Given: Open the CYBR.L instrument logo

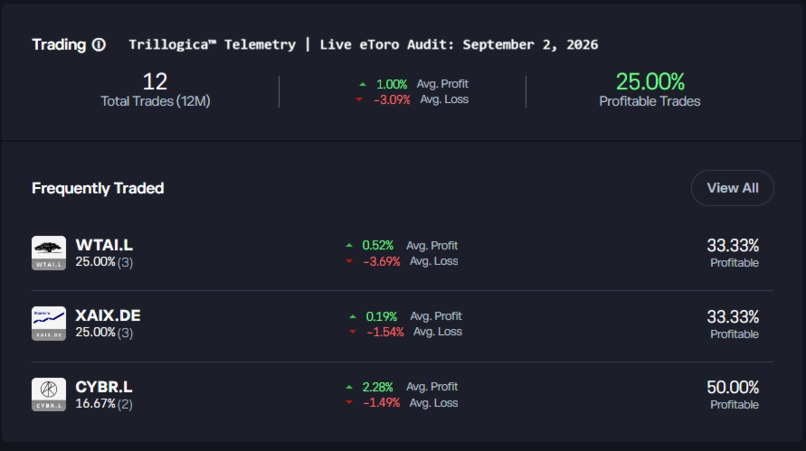Looking at the screenshot, I should click(x=49, y=394).
